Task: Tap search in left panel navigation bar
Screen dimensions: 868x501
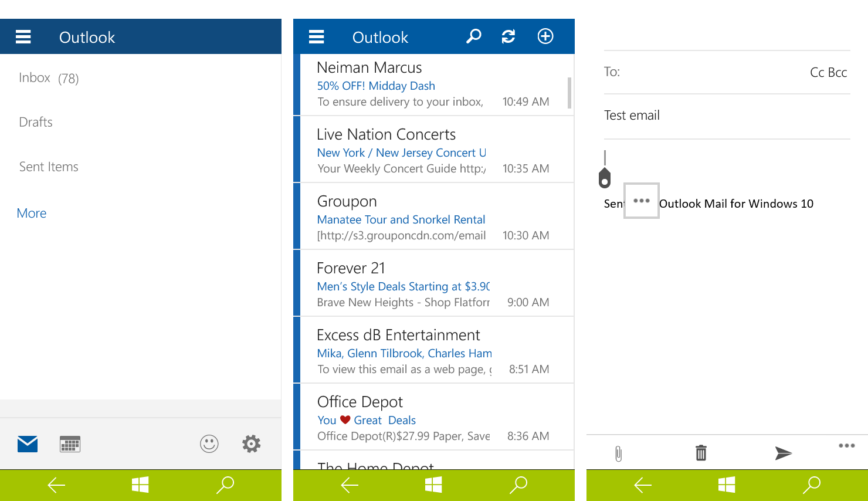Action: (225, 485)
